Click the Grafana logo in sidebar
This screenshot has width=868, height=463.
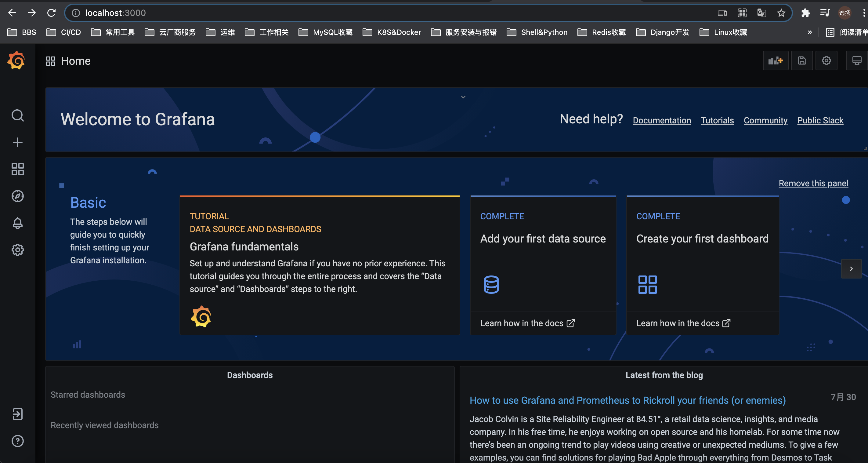click(16, 61)
